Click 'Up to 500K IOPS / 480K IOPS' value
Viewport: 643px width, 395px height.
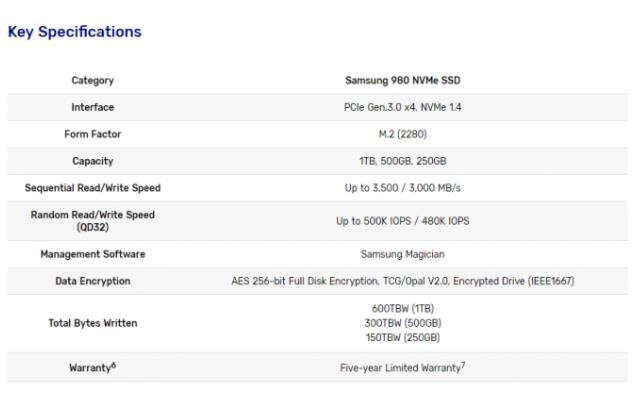tap(402, 221)
